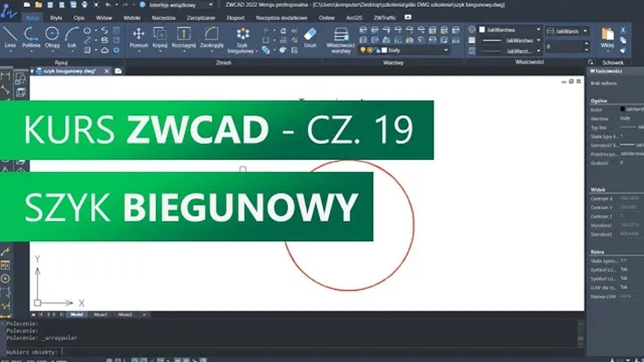The height and width of the screenshot is (362, 644).
Task: Click the Usuń eraser tool
Action: [310, 37]
